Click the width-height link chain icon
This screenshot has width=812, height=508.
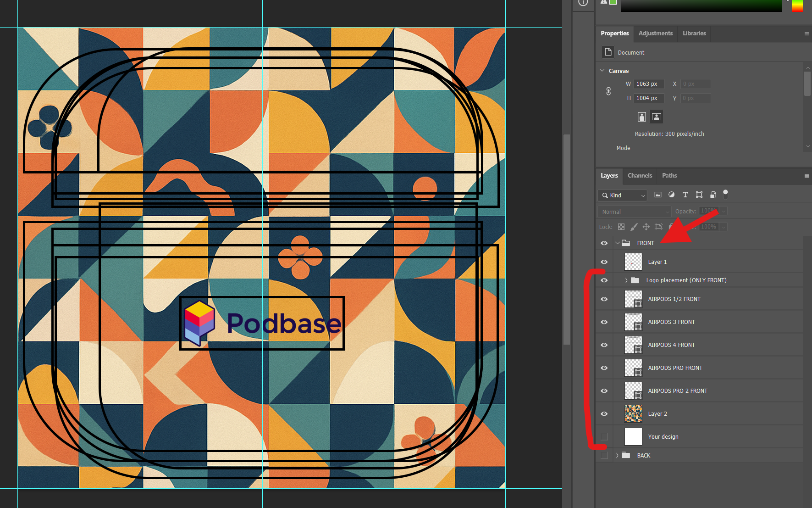coord(608,91)
